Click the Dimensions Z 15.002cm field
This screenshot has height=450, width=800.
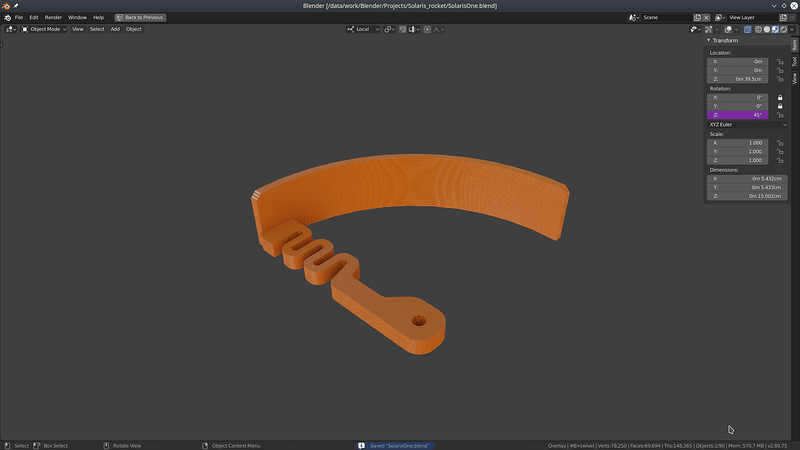[x=747, y=196]
